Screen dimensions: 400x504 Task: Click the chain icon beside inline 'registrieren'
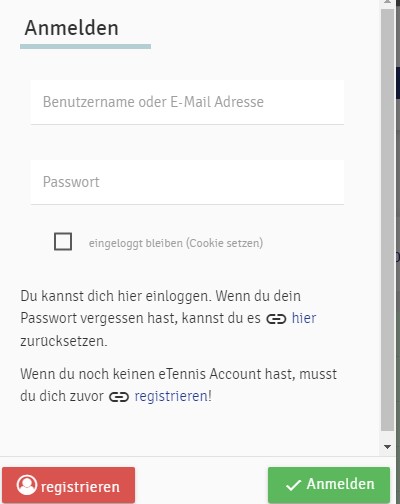[119, 397]
